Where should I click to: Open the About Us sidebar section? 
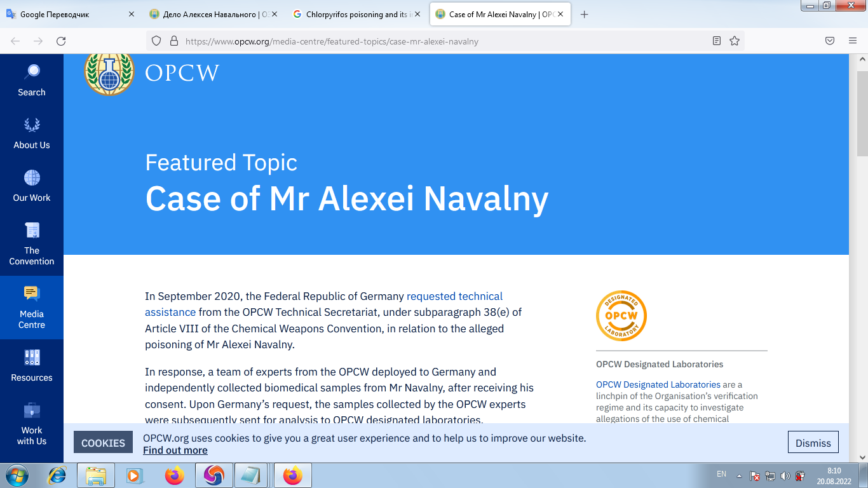click(32, 133)
